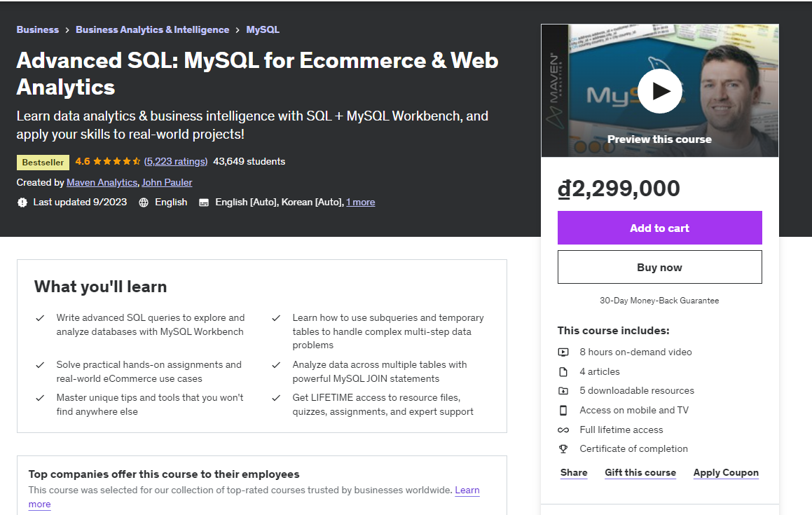Click the lifetime access infinity icon
812x515 pixels.
(x=563, y=430)
